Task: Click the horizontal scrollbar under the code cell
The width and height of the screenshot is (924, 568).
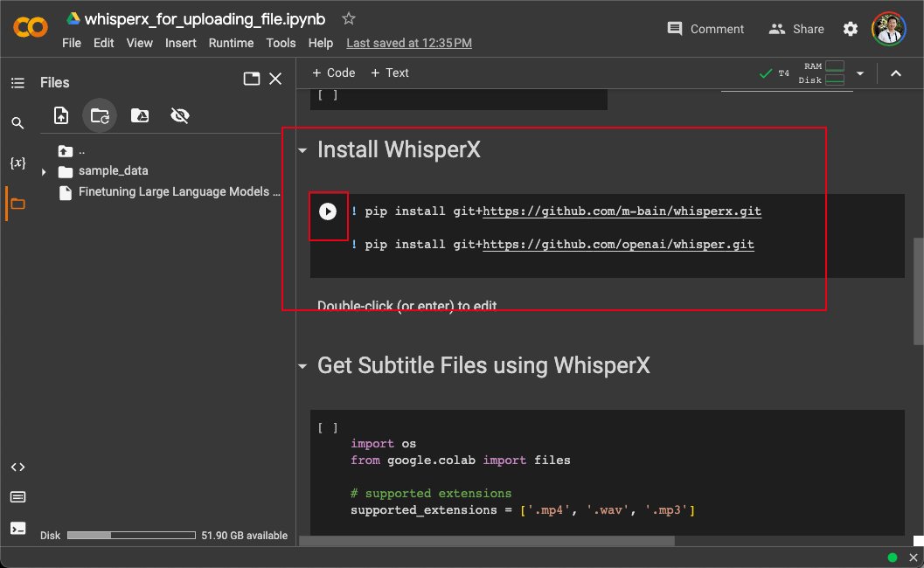Action: pos(487,540)
